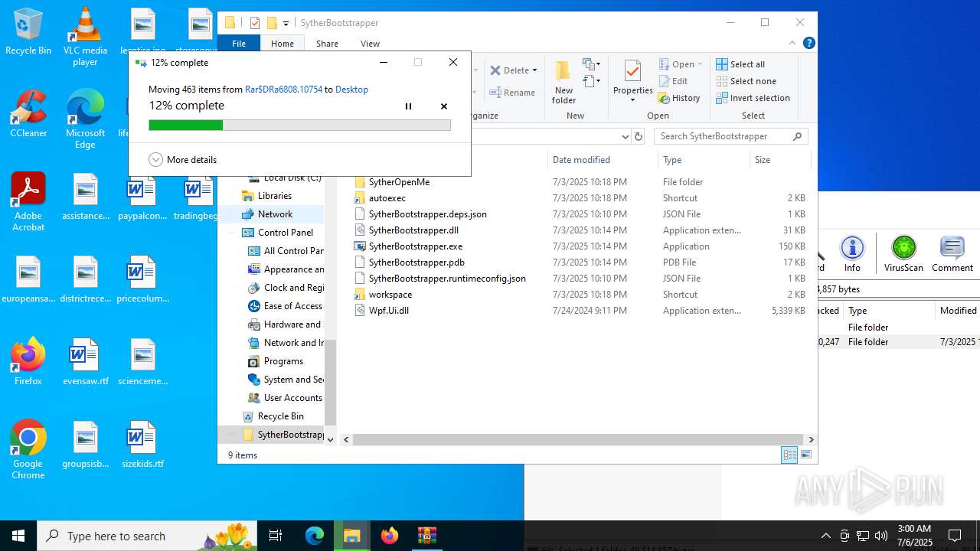This screenshot has width=980, height=551.
Task: Select the workspace shortcut
Action: 390,295
